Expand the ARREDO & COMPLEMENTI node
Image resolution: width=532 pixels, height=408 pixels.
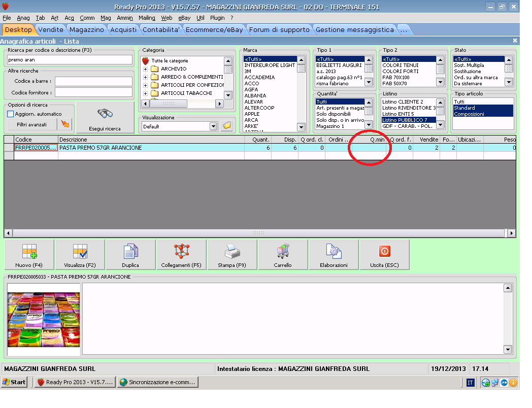[x=145, y=77]
